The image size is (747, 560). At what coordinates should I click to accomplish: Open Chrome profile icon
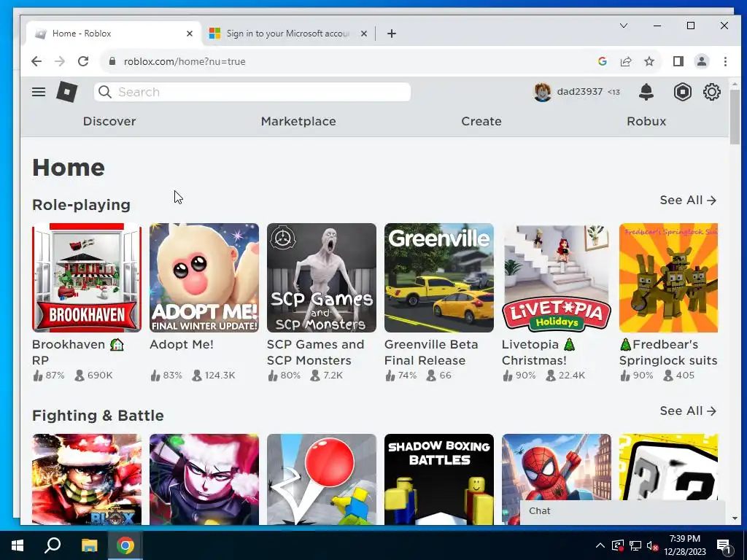[x=702, y=61]
